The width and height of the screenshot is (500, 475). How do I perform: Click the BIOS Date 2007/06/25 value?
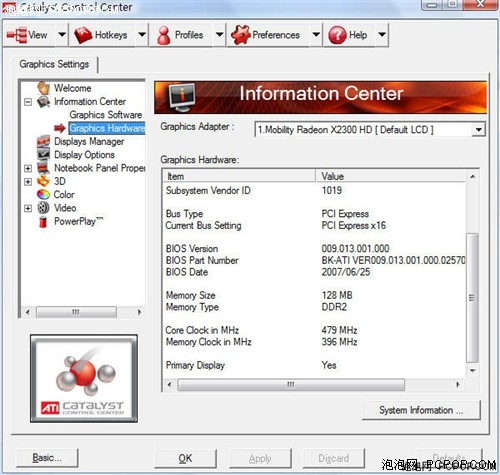pos(346,272)
